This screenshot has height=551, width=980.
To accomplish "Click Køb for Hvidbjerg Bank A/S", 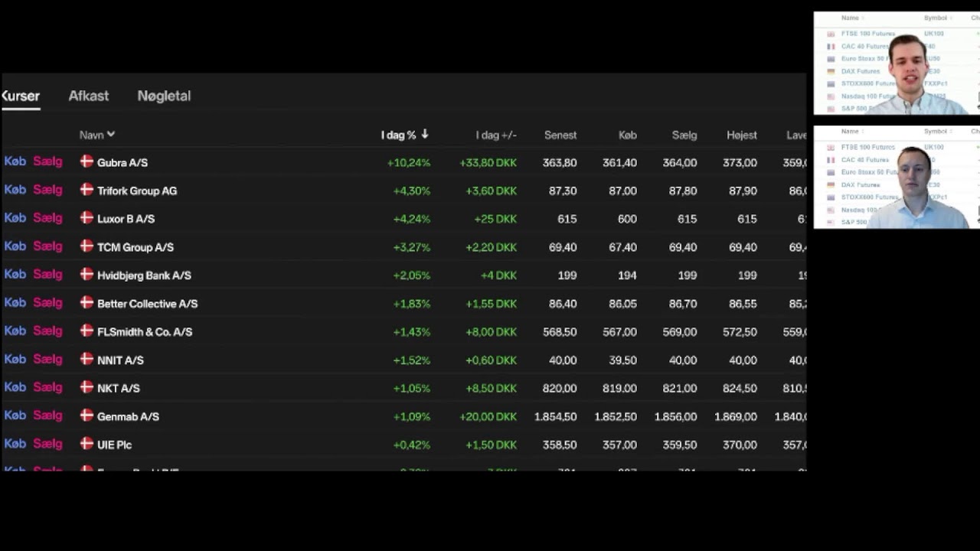I will click(15, 274).
